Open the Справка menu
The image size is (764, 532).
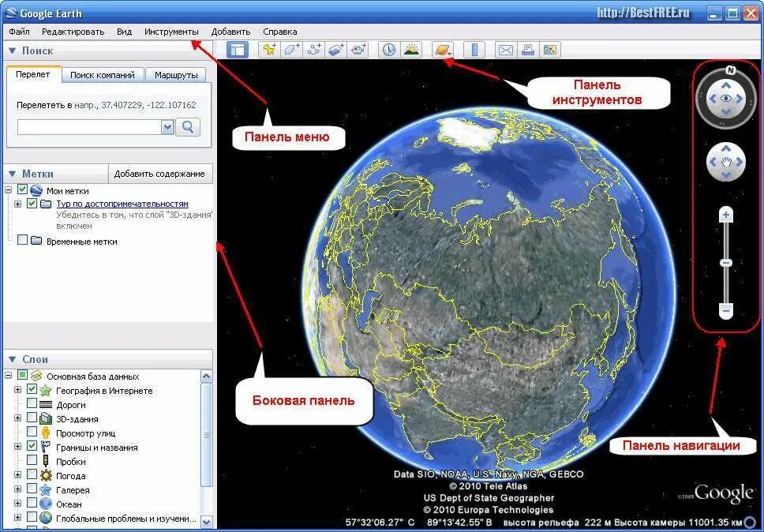click(x=280, y=32)
